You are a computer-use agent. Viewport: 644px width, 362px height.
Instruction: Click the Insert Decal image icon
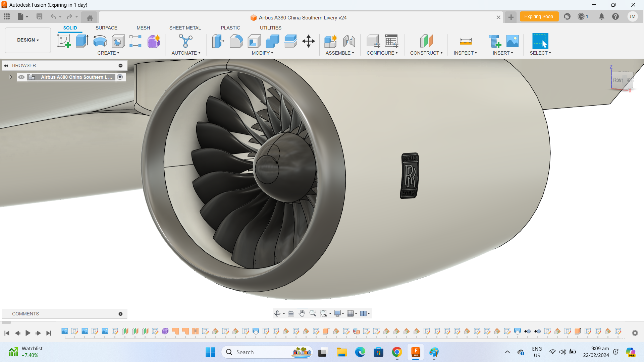(512, 41)
